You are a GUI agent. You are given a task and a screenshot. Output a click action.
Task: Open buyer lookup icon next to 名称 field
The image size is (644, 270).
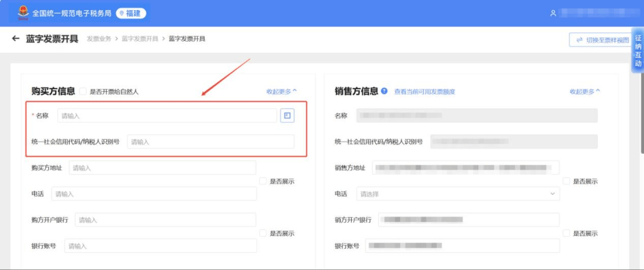287,116
